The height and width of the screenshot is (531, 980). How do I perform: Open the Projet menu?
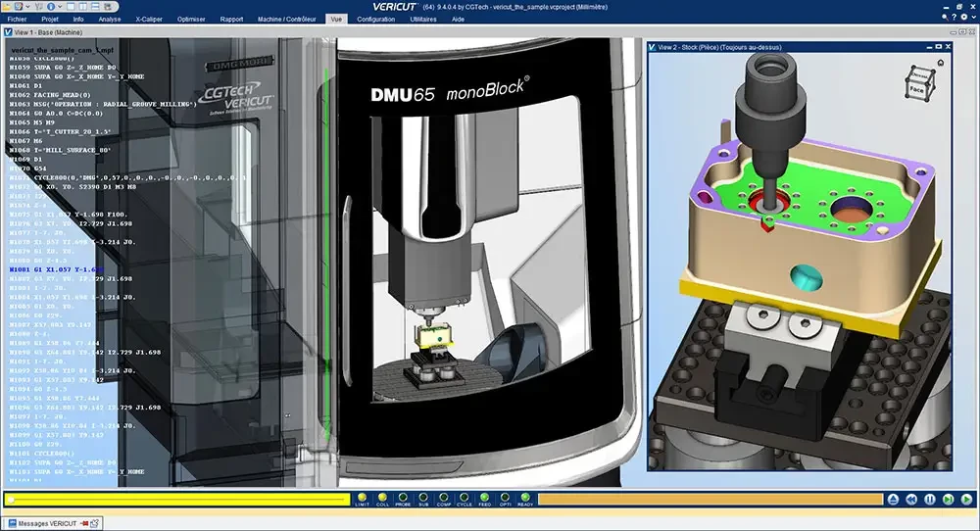(x=50, y=20)
